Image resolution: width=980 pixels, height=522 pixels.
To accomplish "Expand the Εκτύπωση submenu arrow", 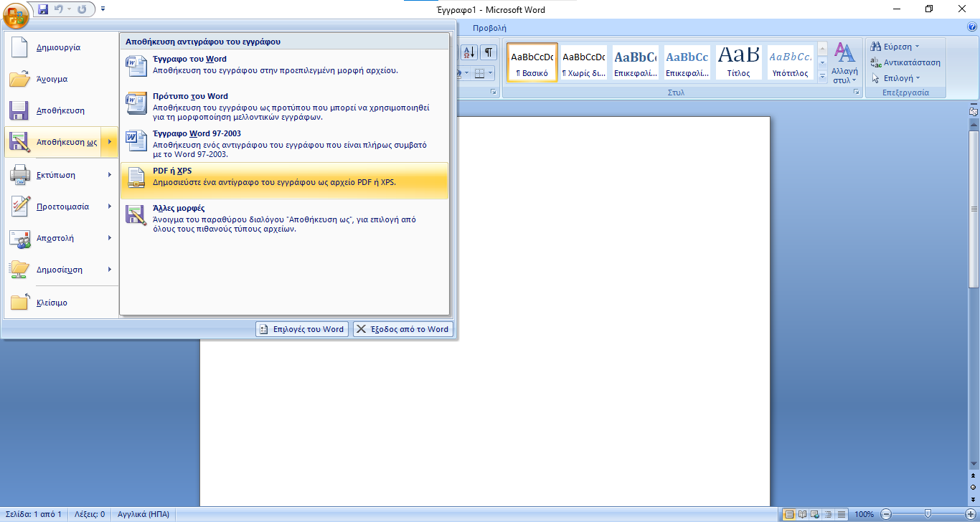I will tap(110, 174).
